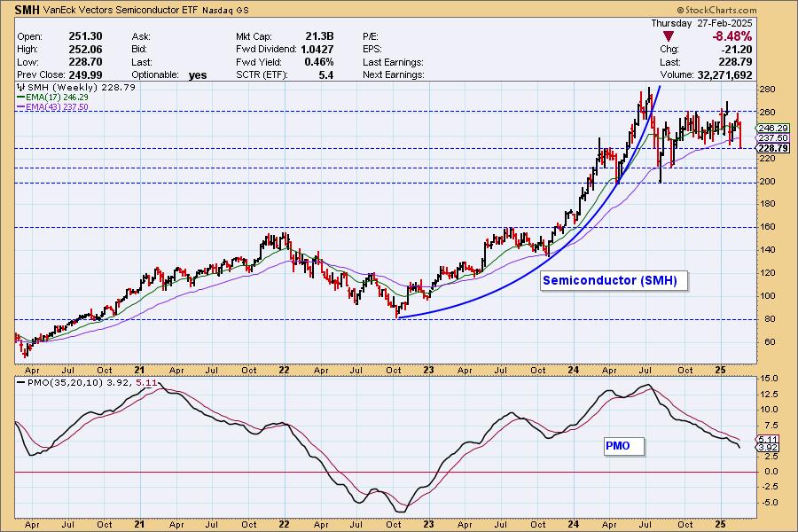Click the 5.11 tag on the PMO axis
798x532 pixels.
(x=768, y=440)
